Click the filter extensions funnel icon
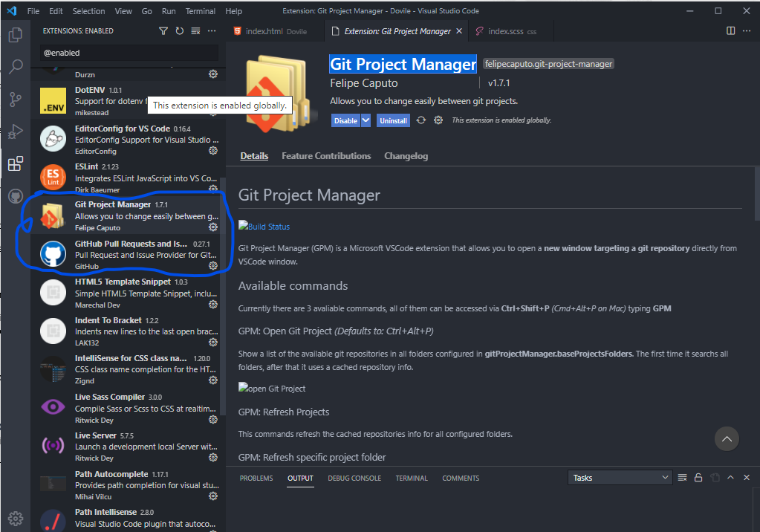760x532 pixels. click(163, 31)
